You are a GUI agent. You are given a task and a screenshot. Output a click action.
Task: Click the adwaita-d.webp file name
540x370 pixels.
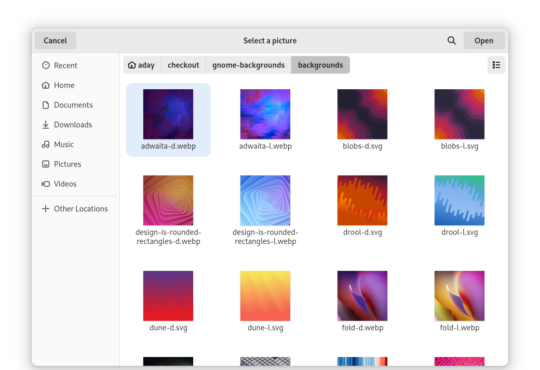168,146
